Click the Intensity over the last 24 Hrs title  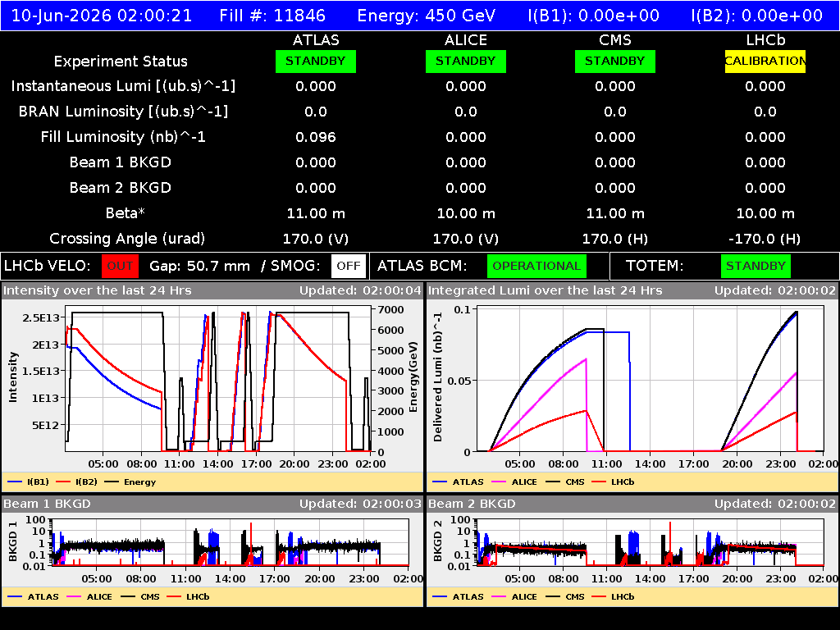[x=98, y=290]
